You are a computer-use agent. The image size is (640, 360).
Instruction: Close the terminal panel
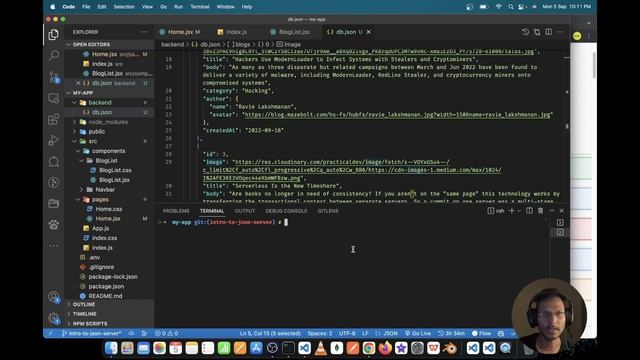coord(562,211)
